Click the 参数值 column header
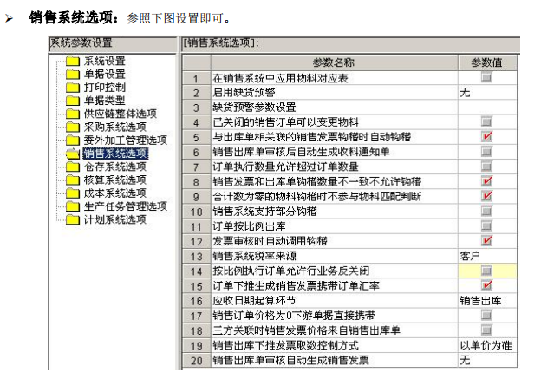Viewport: 541px width, 392px height. point(487,63)
